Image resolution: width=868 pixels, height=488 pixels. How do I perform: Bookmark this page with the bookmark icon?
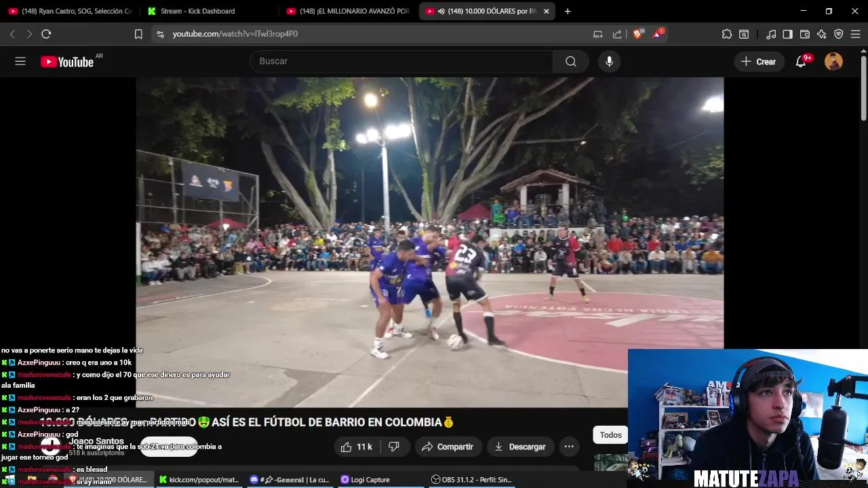pyautogui.click(x=138, y=34)
